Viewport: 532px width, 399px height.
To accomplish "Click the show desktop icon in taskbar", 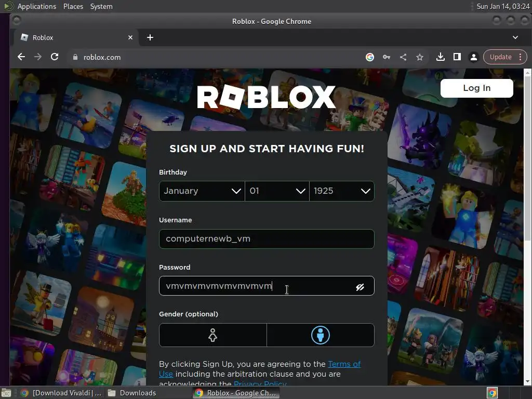I will tap(6, 393).
